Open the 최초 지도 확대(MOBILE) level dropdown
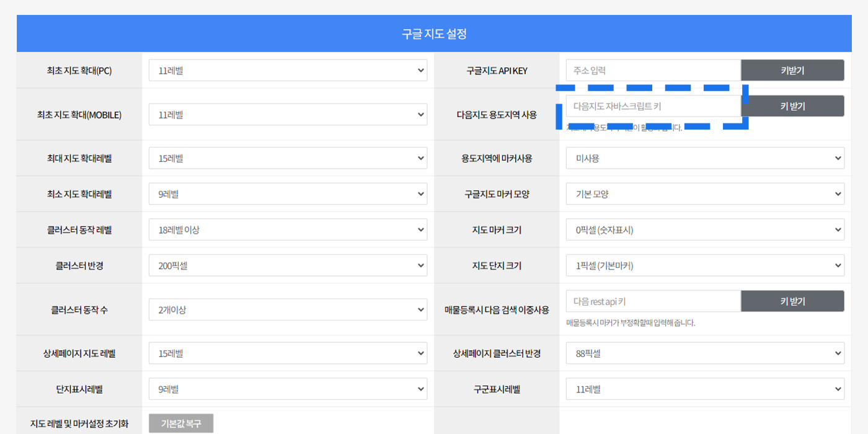 (288, 115)
